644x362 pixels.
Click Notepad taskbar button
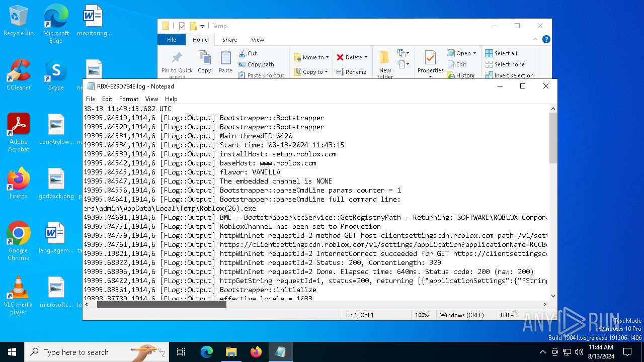coord(280,352)
